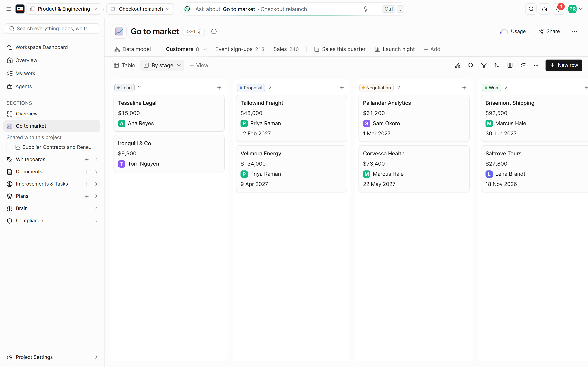This screenshot has height=367, width=588.
Task: Open the Sales this quarter tab
Action: click(340, 49)
